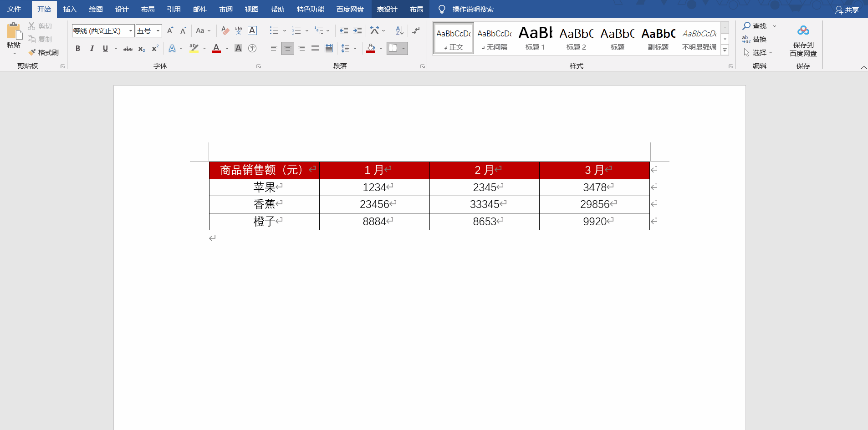The image size is (868, 430).
Task: Open the Font dialog launcher
Action: click(259, 66)
